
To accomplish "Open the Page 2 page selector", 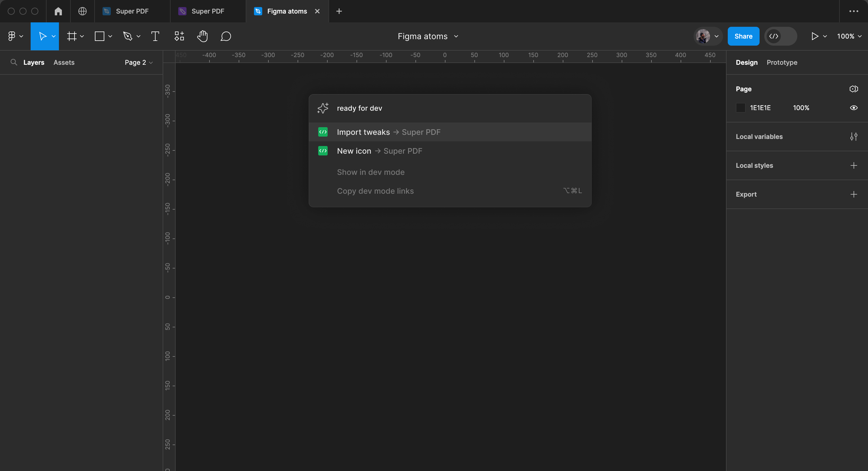I will [138, 62].
